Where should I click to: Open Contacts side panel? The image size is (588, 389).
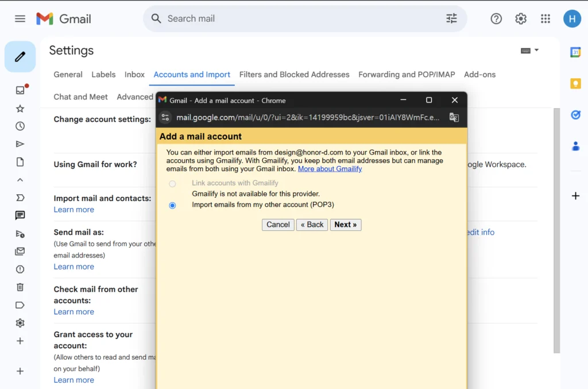(575, 146)
